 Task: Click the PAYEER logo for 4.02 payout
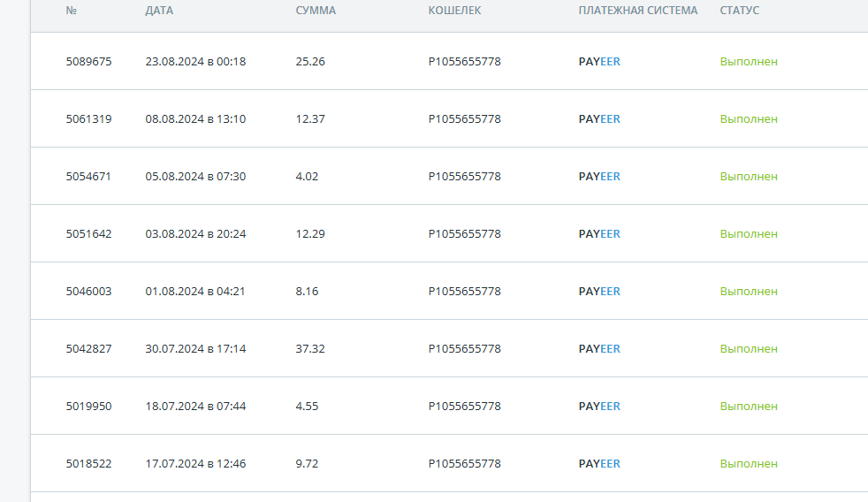599,177
